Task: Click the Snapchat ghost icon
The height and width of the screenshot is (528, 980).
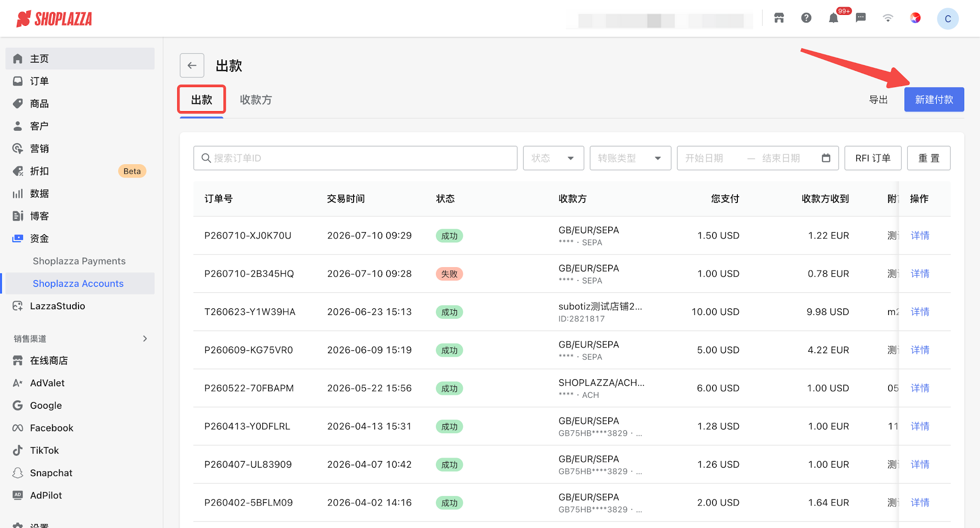Action: 18,473
